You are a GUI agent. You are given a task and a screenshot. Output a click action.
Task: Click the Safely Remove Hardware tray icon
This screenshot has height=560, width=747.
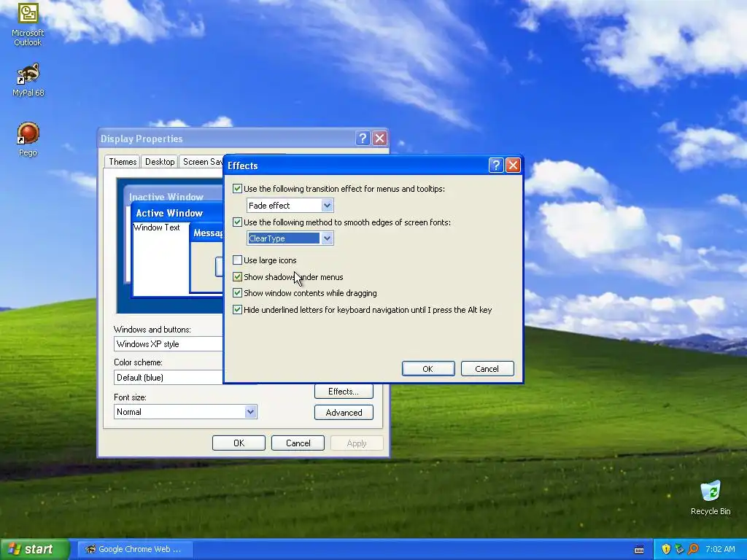click(679, 549)
